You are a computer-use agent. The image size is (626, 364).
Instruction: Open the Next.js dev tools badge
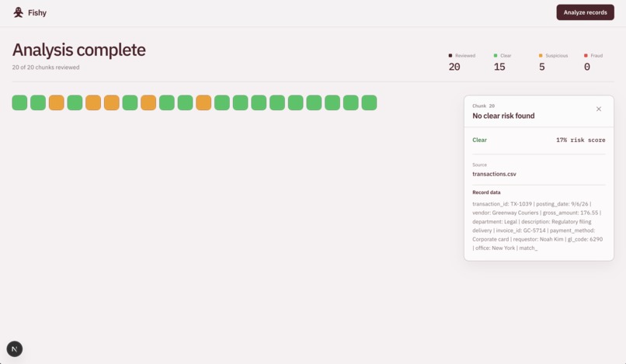coord(15,349)
